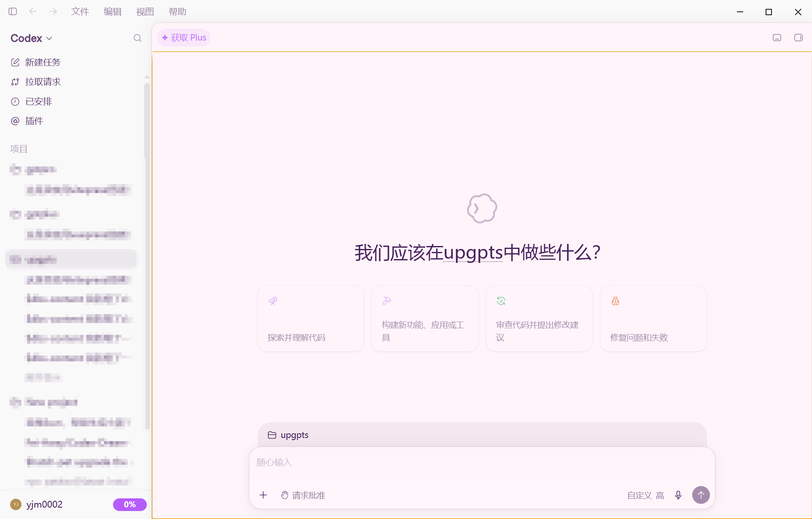Screen dimensions: 812x519
Task: Select the 审查代码并提出修改建议 card
Action: point(539,319)
